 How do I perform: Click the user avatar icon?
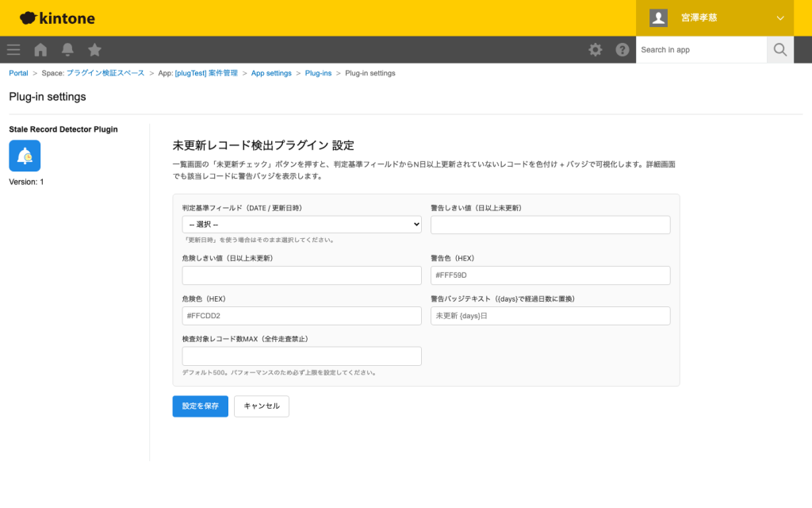point(658,17)
